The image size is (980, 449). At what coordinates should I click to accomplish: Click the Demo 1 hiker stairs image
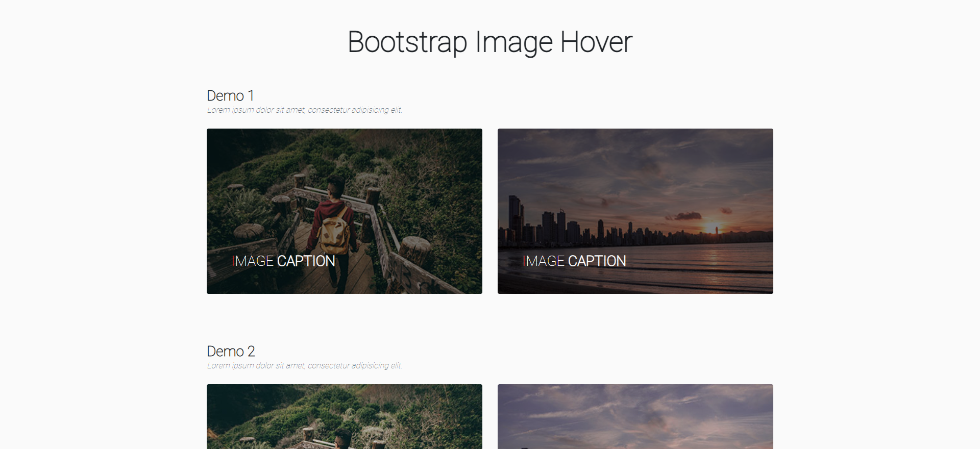pyautogui.click(x=345, y=211)
